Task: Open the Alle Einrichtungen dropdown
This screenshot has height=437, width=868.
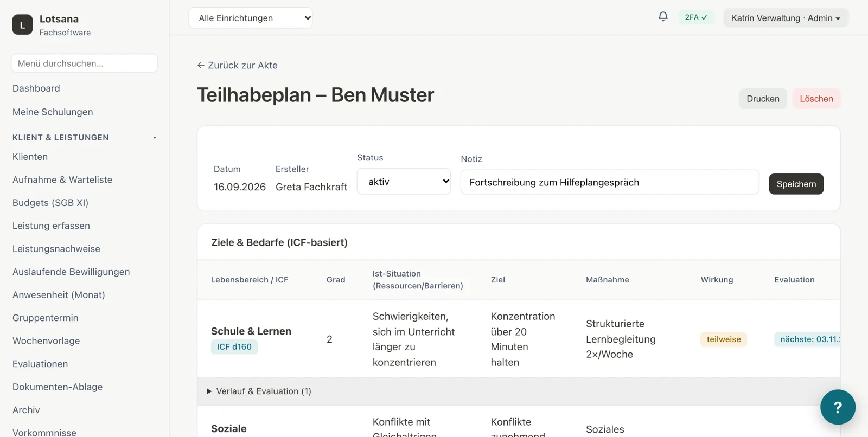Action: pos(251,18)
